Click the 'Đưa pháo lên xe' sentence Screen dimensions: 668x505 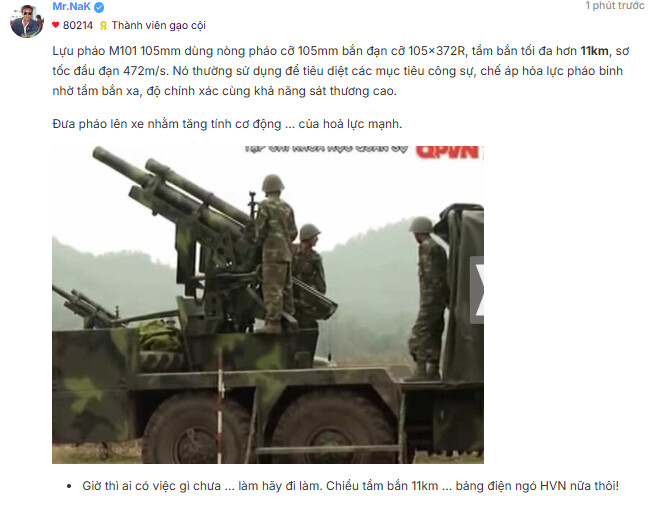pyautogui.click(x=227, y=124)
